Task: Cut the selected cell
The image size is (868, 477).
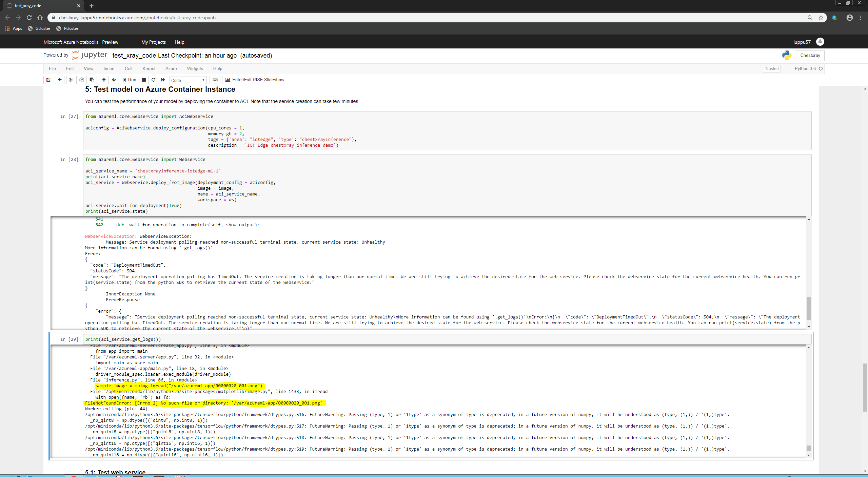Action: [x=71, y=80]
